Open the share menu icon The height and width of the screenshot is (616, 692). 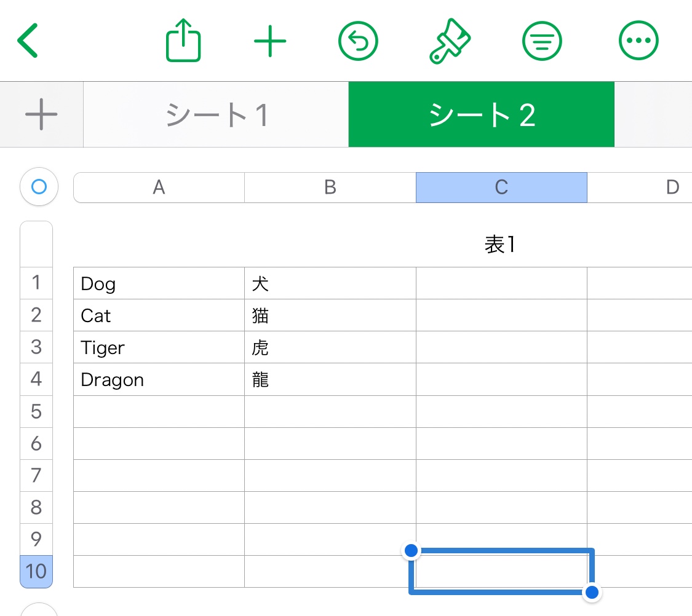(183, 41)
